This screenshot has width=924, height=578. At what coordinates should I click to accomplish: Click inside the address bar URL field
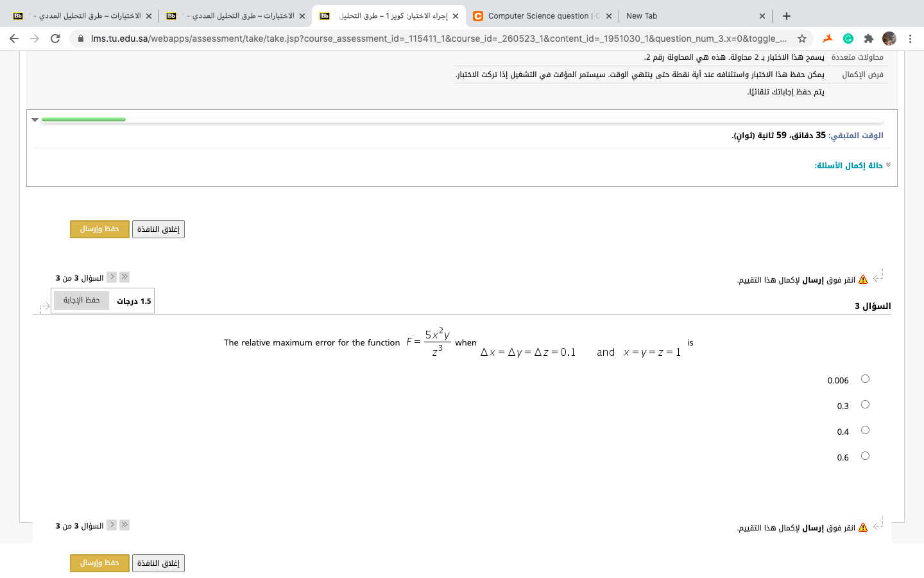pos(385,39)
